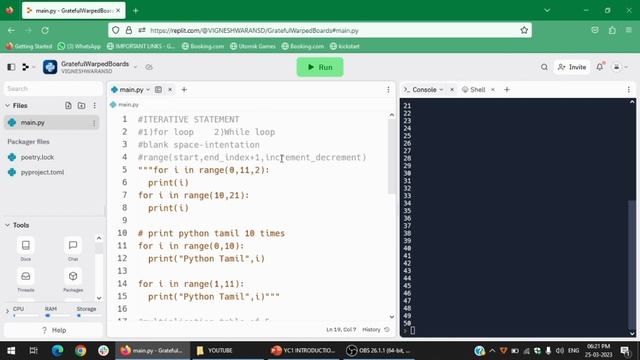Click the cloud sync status icon

click(149, 67)
